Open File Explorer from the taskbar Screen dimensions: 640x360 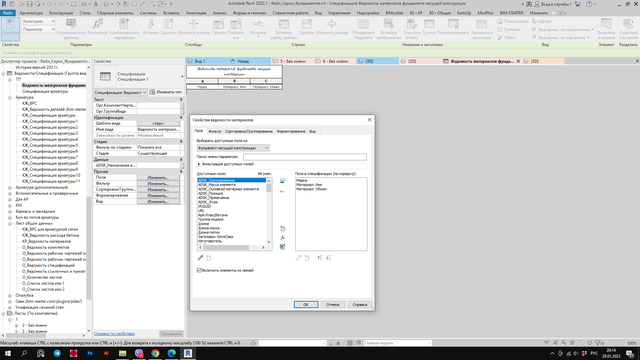click(x=122, y=353)
